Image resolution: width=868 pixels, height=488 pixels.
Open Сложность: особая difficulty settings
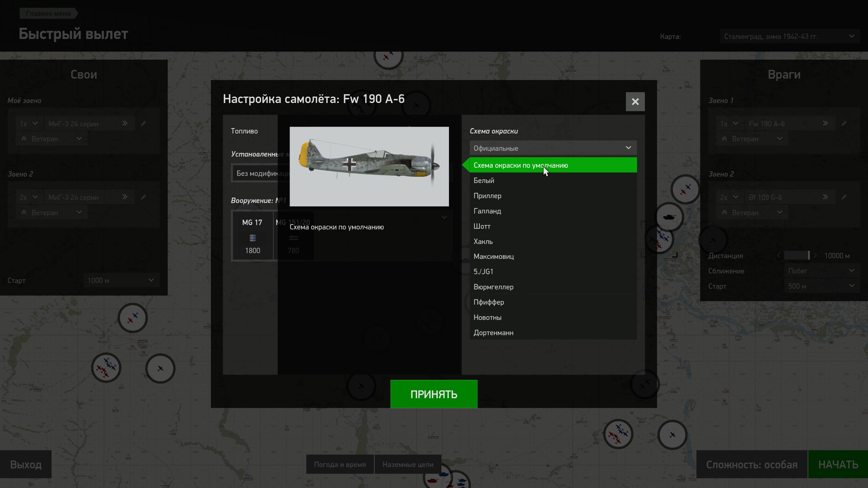[x=752, y=464]
